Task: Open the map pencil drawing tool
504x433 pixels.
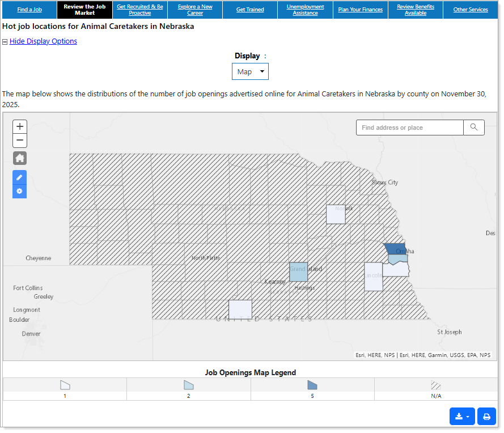Action: tap(20, 177)
